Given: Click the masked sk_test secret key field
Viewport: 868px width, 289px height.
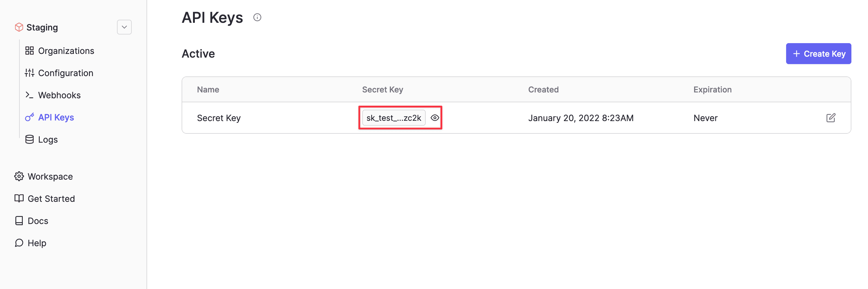Looking at the screenshot, I should click(394, 118).
